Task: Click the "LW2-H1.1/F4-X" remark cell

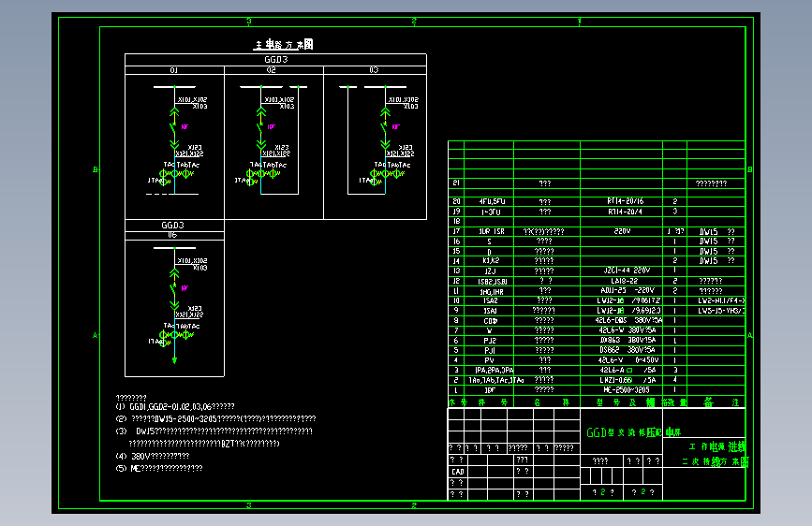Action: (x=721, y=300)
